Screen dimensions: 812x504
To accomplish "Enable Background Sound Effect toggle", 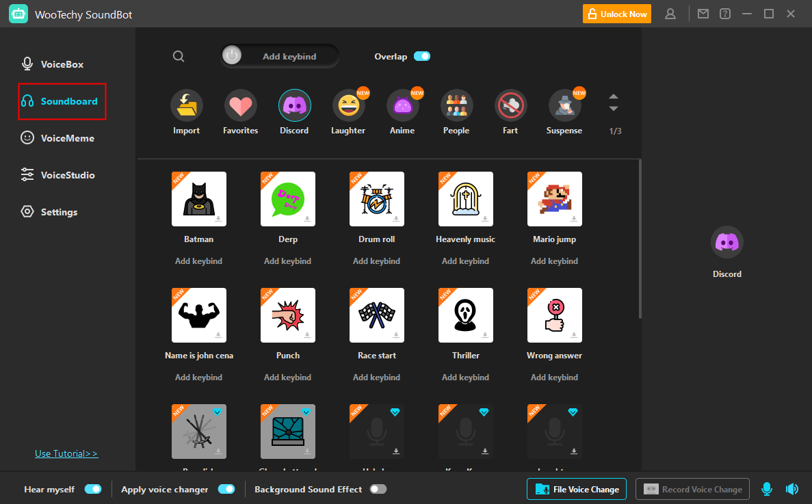I will (x=378, y=489).
